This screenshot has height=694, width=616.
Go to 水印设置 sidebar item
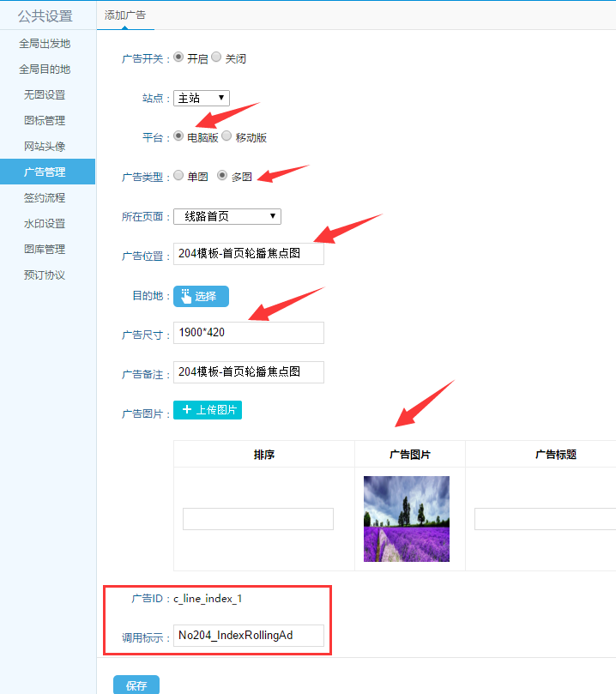tap(45, 224)
